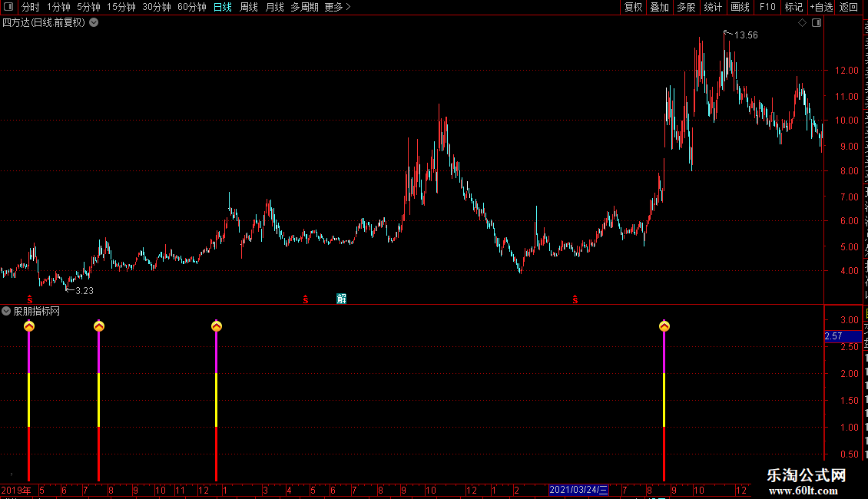The width and height of the screenshot is (868, 499).
Task: Click the 股朋指标网 indicator name
Action: tap(37, 312)
